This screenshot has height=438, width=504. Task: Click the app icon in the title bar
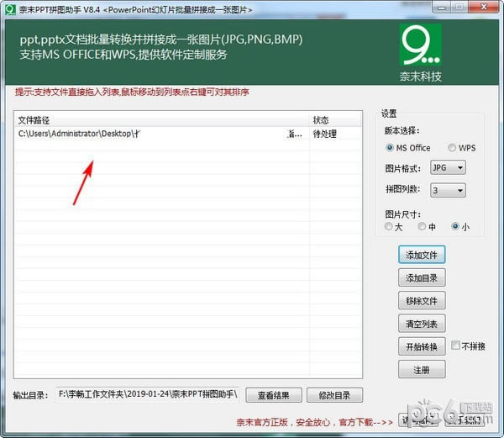pos(9,9)
